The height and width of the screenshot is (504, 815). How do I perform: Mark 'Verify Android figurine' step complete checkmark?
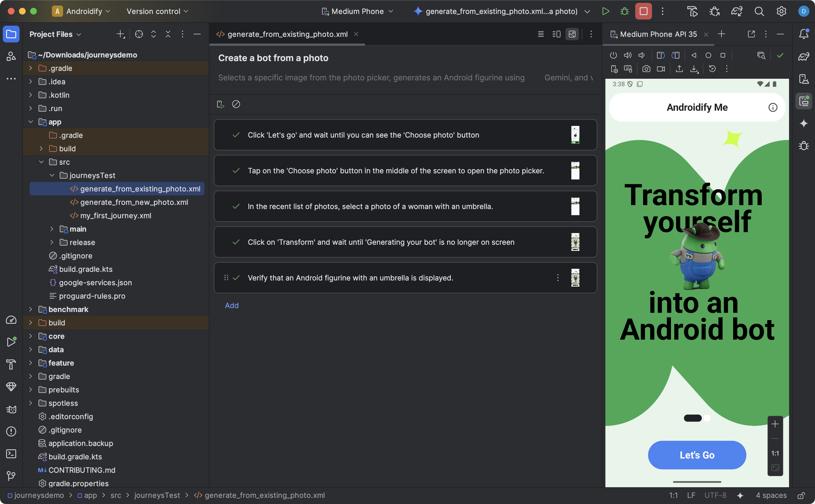pos(237,277)
